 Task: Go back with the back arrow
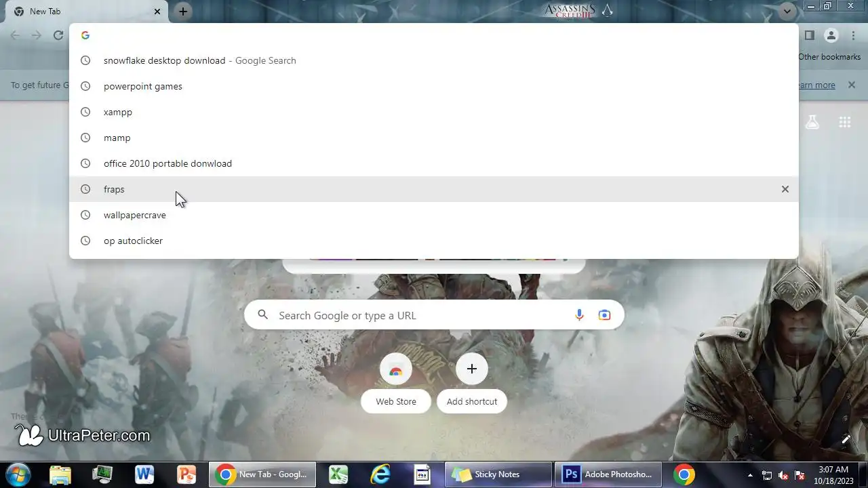15,35
